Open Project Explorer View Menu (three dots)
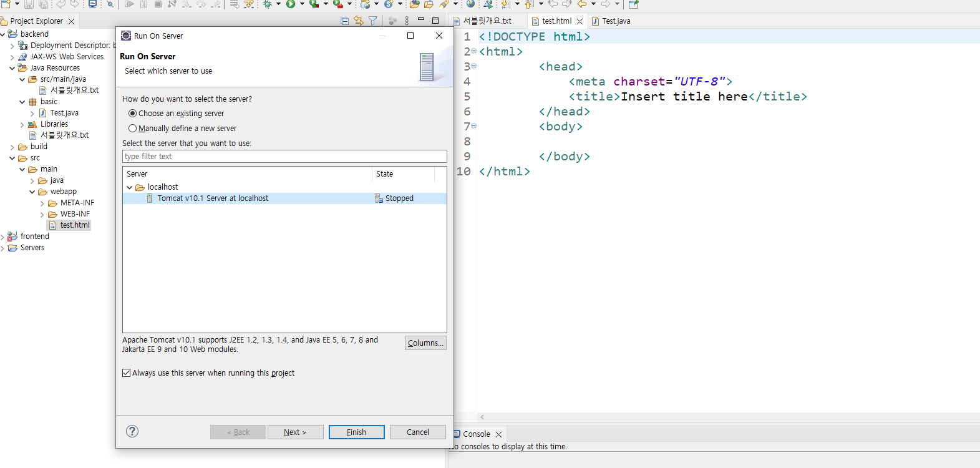Viewport: 980px width, 468px height. [407, 21]
